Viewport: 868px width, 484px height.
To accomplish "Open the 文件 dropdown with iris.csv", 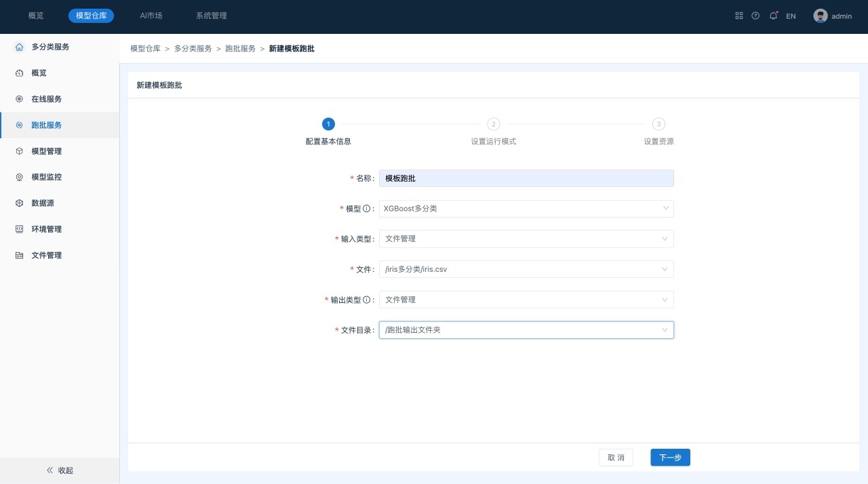I will 526,269.
